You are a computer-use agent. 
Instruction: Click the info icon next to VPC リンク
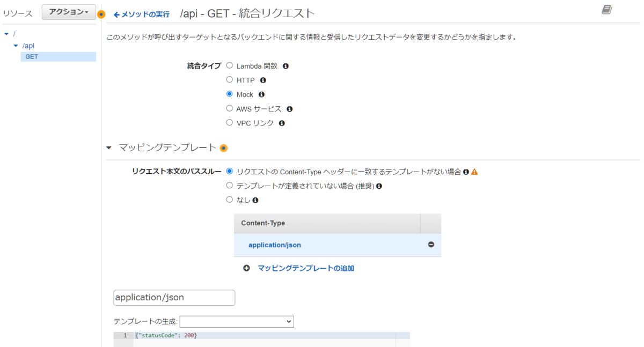click(x=282, y=123)
